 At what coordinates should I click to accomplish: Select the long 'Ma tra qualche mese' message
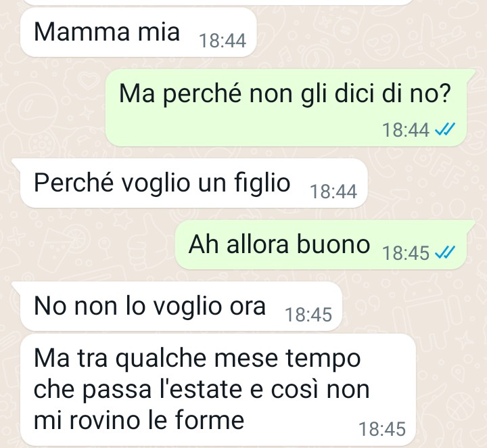coord(218,390)
